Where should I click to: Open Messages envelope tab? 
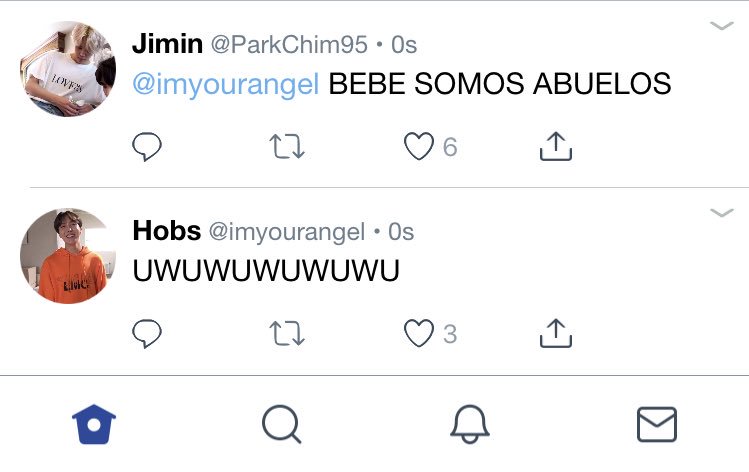(x=657, y=424)
